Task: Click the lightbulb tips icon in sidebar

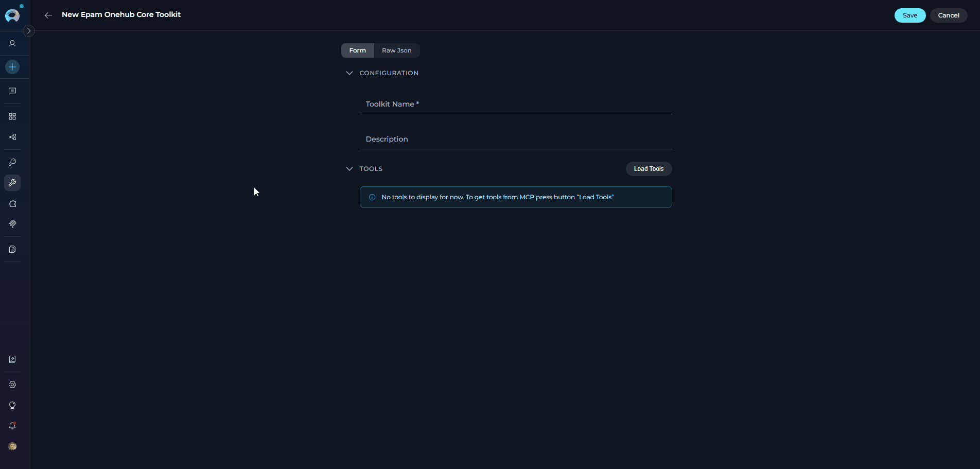Action: tap(12, 405)
